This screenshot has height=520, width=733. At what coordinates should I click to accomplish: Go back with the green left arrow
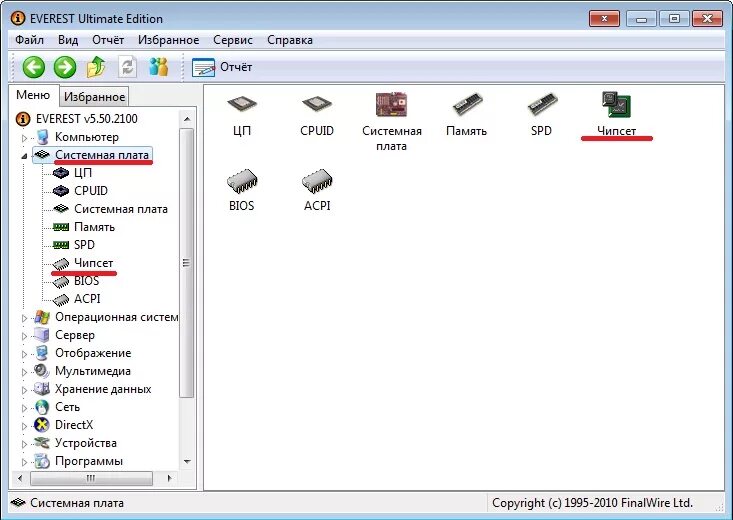pos(34,67)
